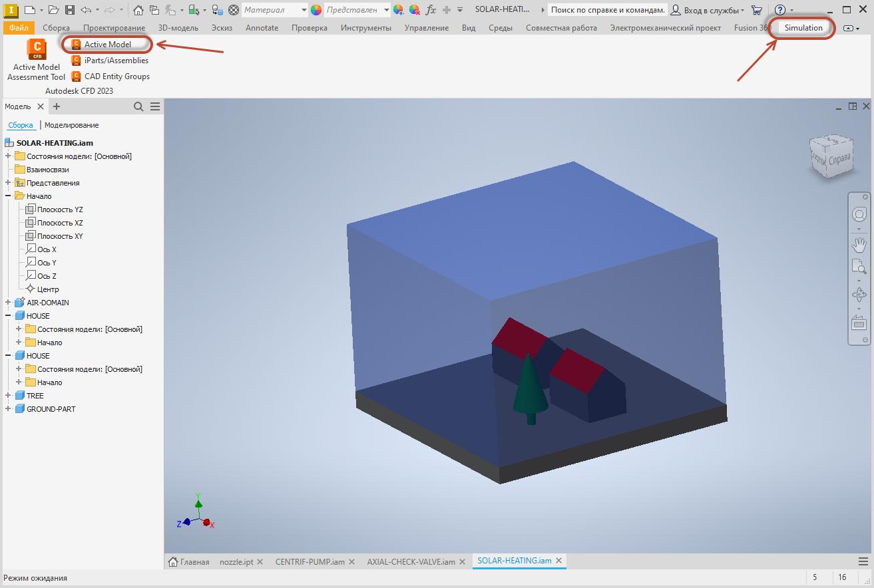This screenshot has width=874, height=588.
Task: Open the document tabs menu at bottom right
Action: coord(863,561)
